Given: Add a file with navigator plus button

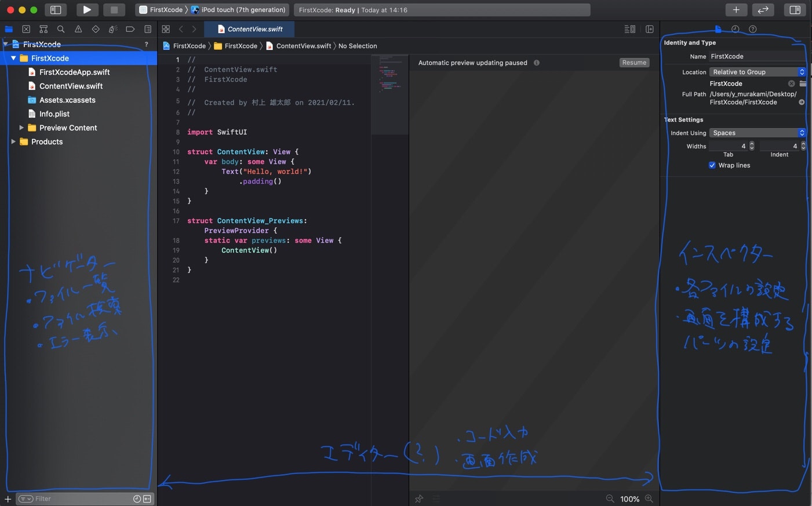Looking at the screenshot, I should [x=8, y=498].
